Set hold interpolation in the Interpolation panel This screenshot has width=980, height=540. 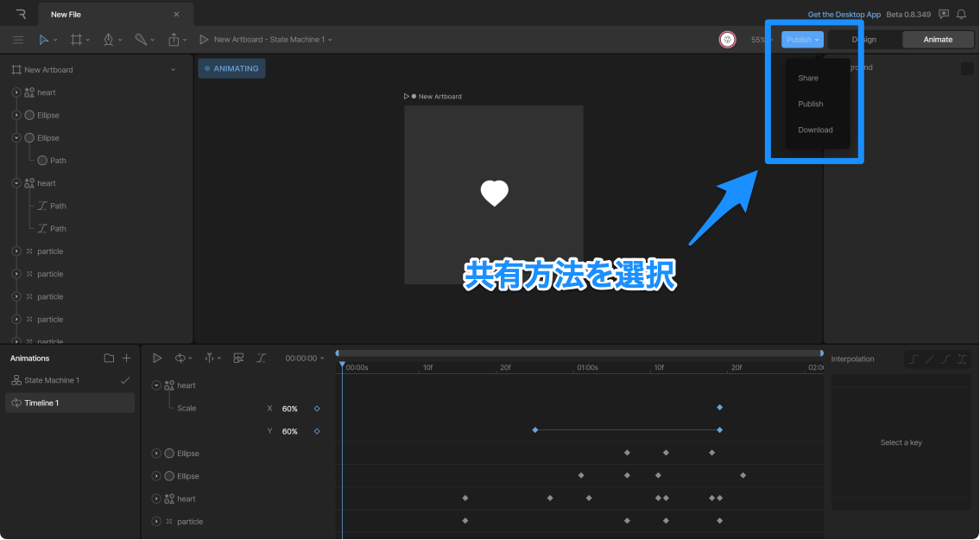(913, 359)
